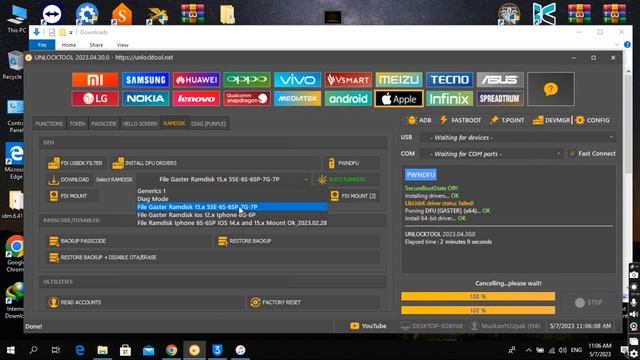Open the Passcode tab
Image resolution: width=640 pixels, height=360 pixels.
[x=104, y=124]
